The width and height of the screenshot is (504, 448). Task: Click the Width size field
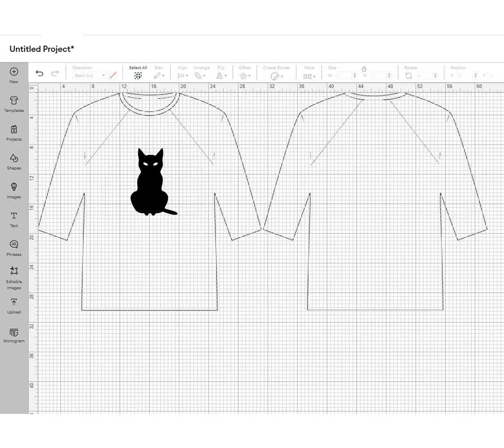tap(343, 76)
